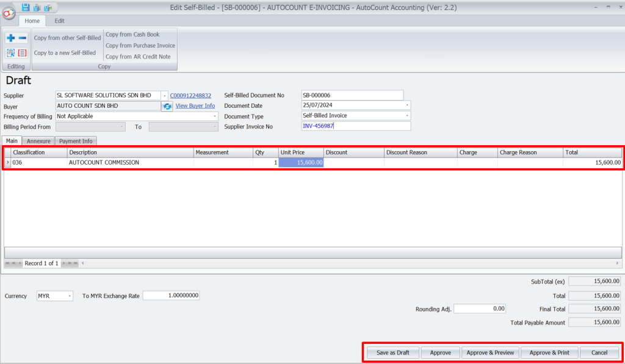Click Copy from Cash Book

(132, 35)
